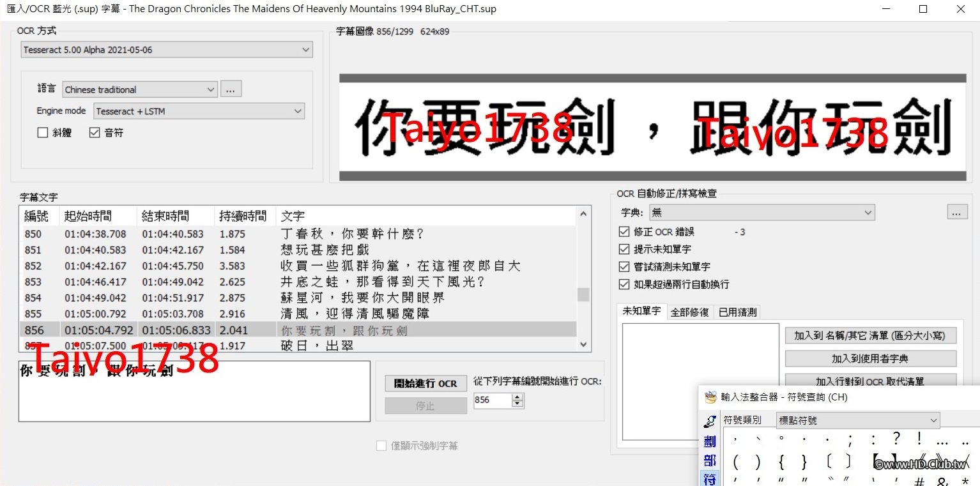
Task: Insert the question mark symbol from the symbol grid
Action: [896, 439]
